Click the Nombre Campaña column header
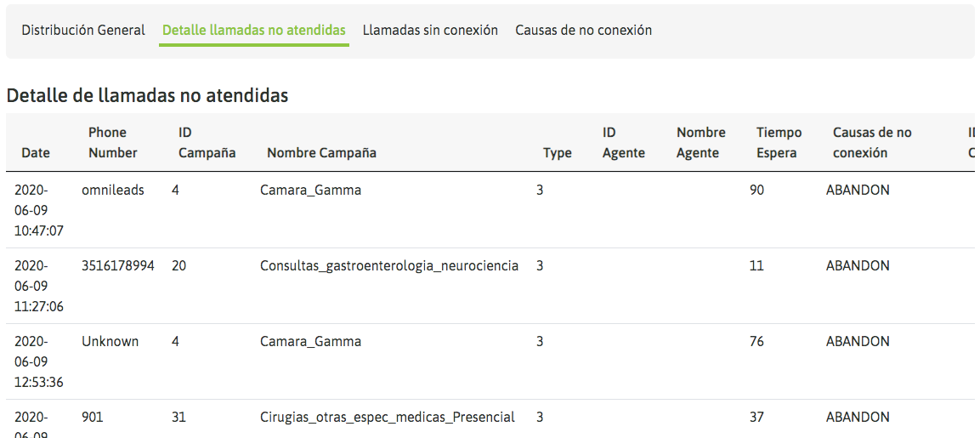The height and width of the screenshot is (438, 980). [321, 153]
